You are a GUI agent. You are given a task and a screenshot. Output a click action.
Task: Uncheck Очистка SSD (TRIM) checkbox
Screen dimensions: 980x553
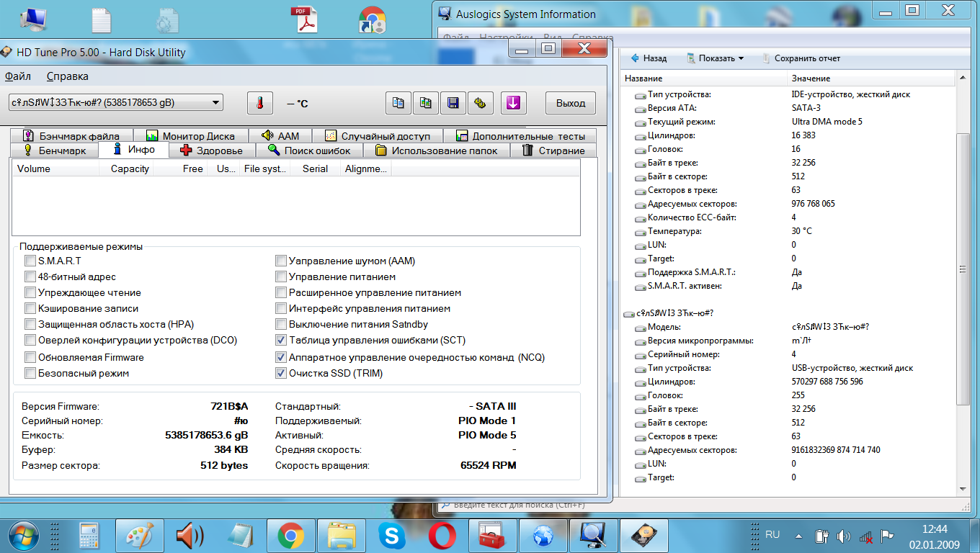(281, 373)
